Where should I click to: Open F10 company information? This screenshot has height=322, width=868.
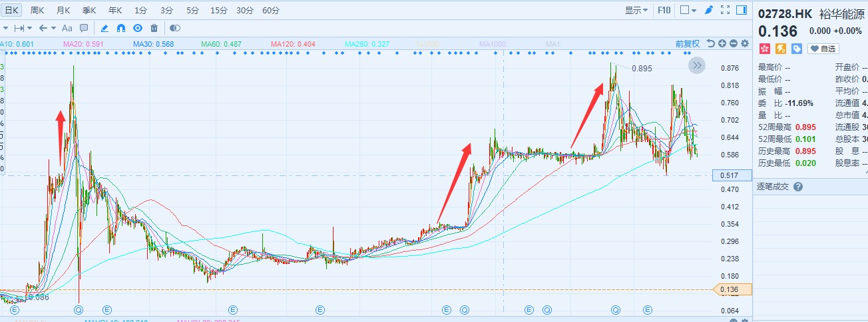664,10
